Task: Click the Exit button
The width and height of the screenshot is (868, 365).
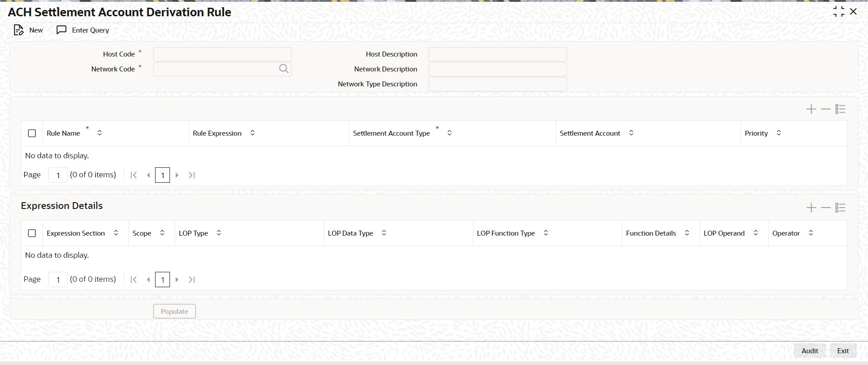Action: [843, 351]
